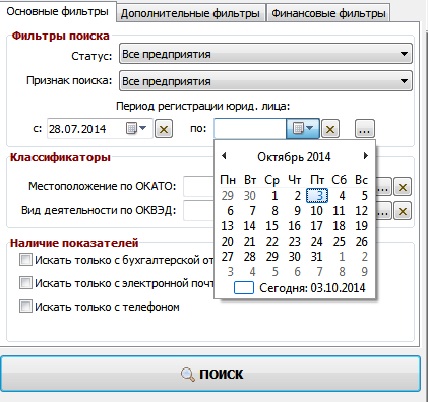Select October 30 in the calendar
This screenshot has width=428, height=402.
point(294,257)
